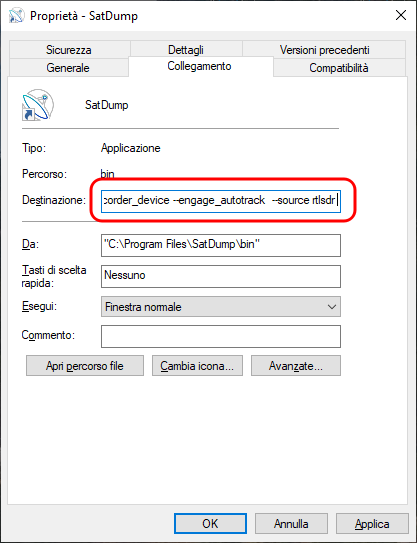Open the Versioni precedenti tab
417x543 pixels.
[325, 50]
